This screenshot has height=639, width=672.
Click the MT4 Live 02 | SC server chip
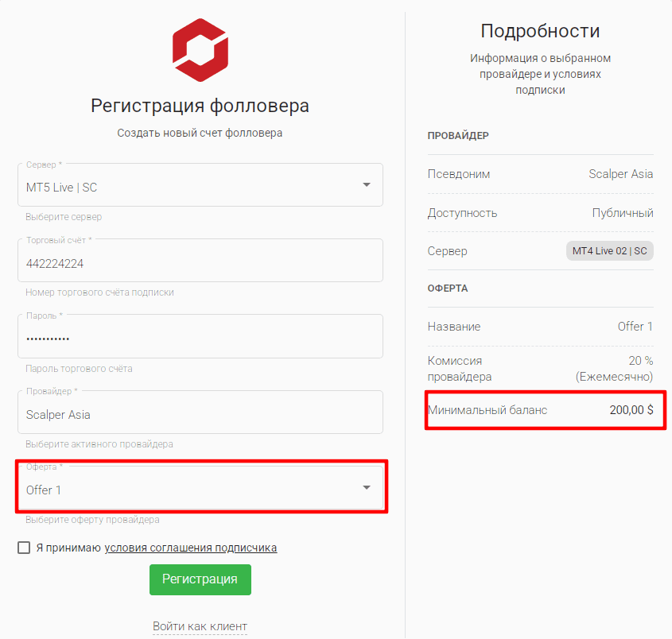(x=609, y=251)
